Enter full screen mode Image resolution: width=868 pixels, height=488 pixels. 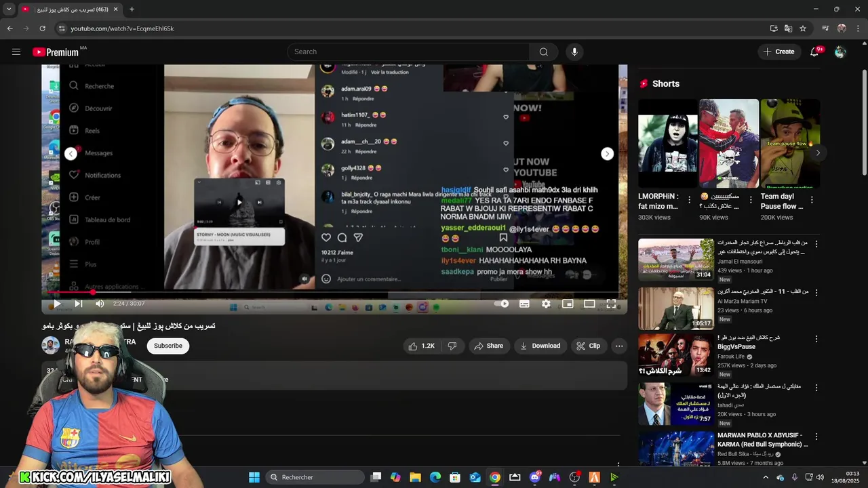point(611,304)
